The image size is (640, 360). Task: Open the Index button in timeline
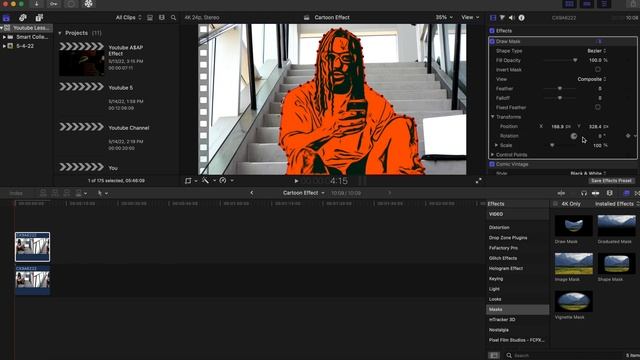click(16, 193)
